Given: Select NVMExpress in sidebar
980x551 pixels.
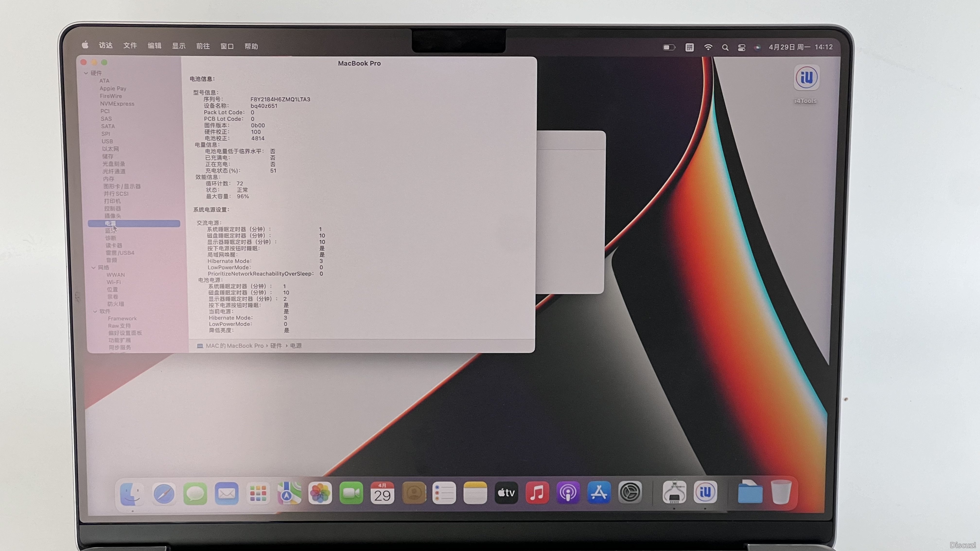Looking at the screenshot, I should [x=117, y=104].
